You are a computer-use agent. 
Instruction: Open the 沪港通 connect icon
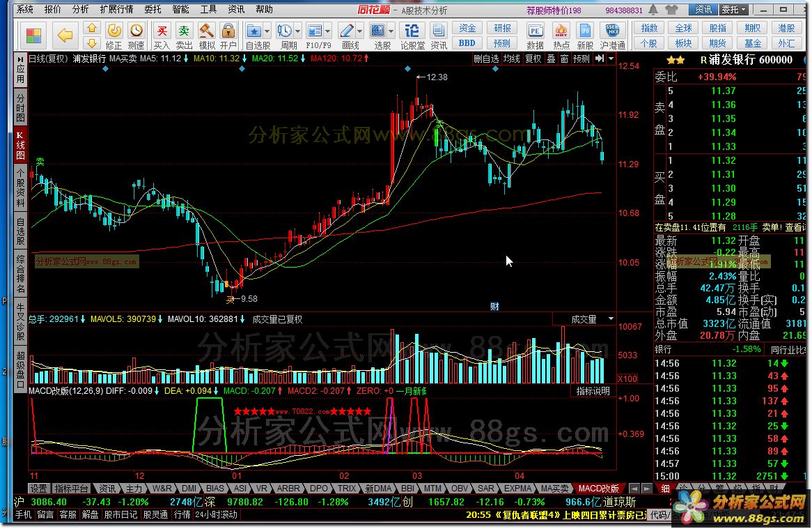(x=613, y=36)
